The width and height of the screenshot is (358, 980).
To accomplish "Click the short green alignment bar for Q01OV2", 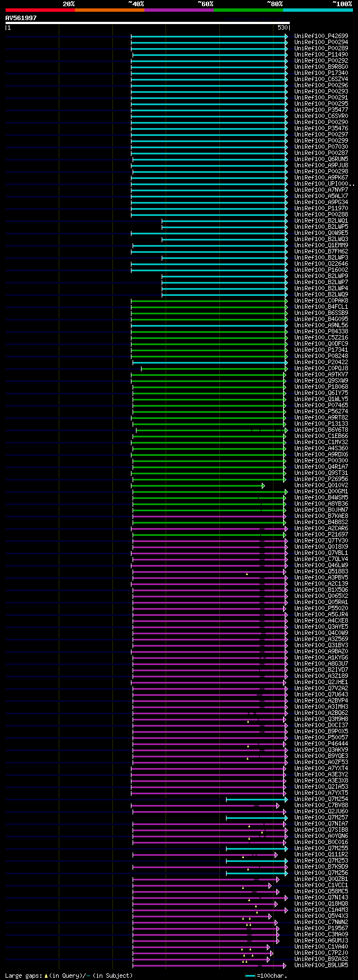I will (x=198, y=486).
